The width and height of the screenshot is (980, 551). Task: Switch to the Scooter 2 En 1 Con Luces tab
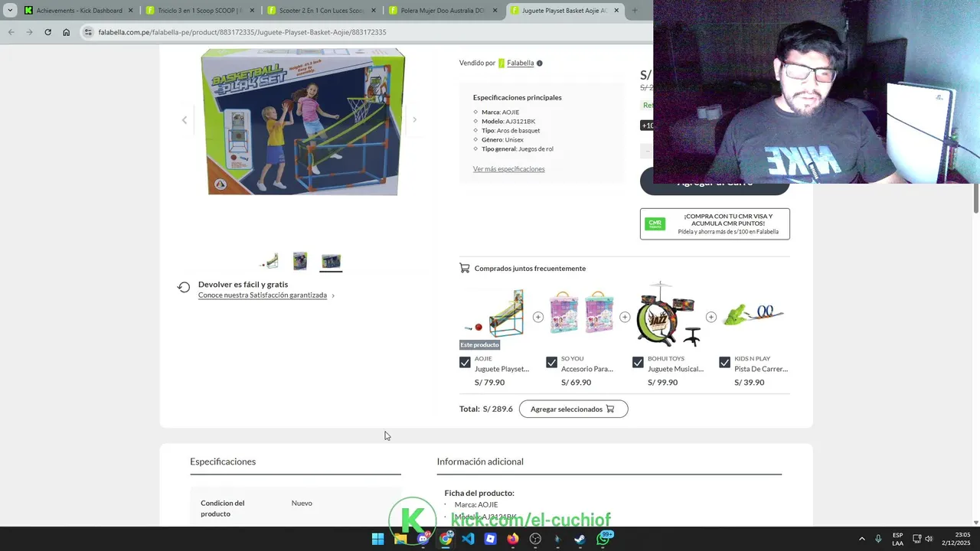point(322,11)
